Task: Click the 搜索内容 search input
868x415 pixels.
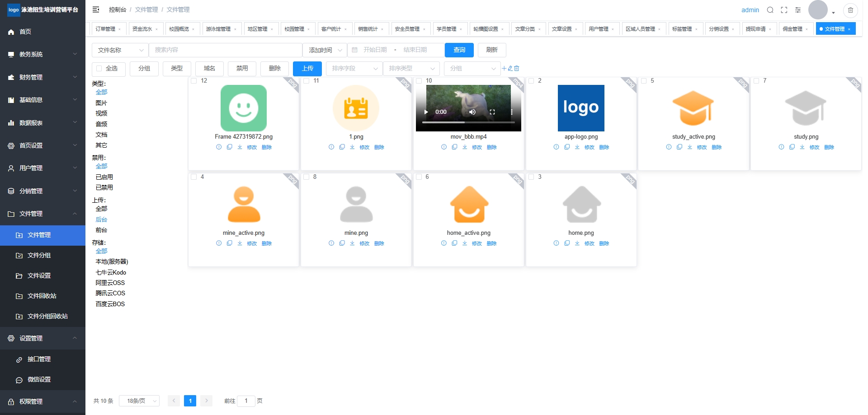Action: coord(225,50)
